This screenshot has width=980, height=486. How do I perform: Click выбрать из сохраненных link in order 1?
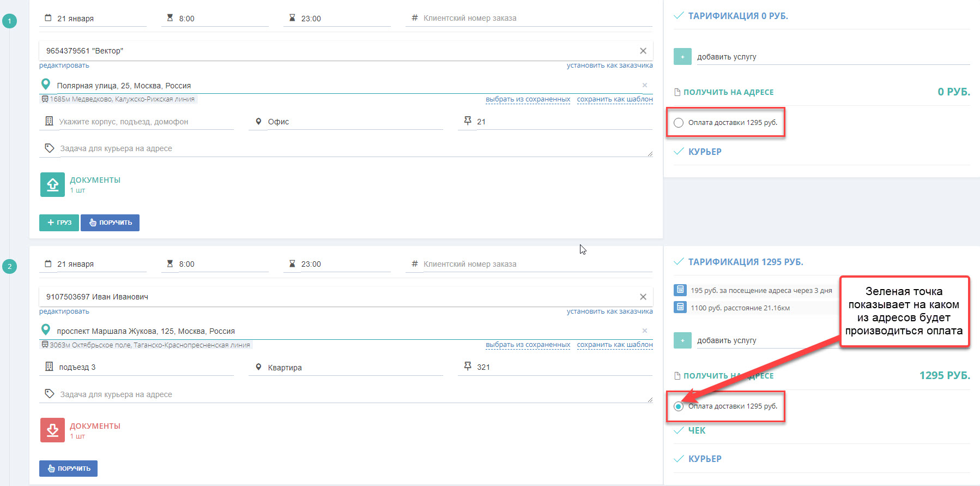click(528, 99)
